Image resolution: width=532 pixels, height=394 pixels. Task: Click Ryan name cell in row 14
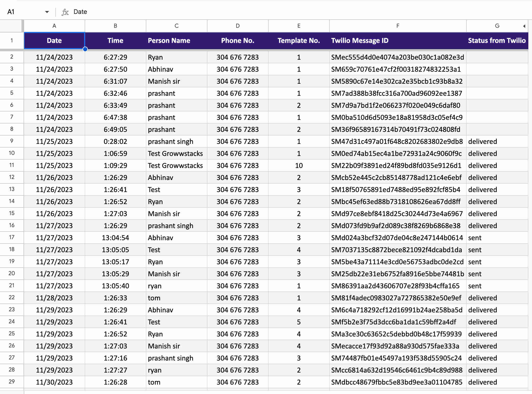(x=177, y=202)
